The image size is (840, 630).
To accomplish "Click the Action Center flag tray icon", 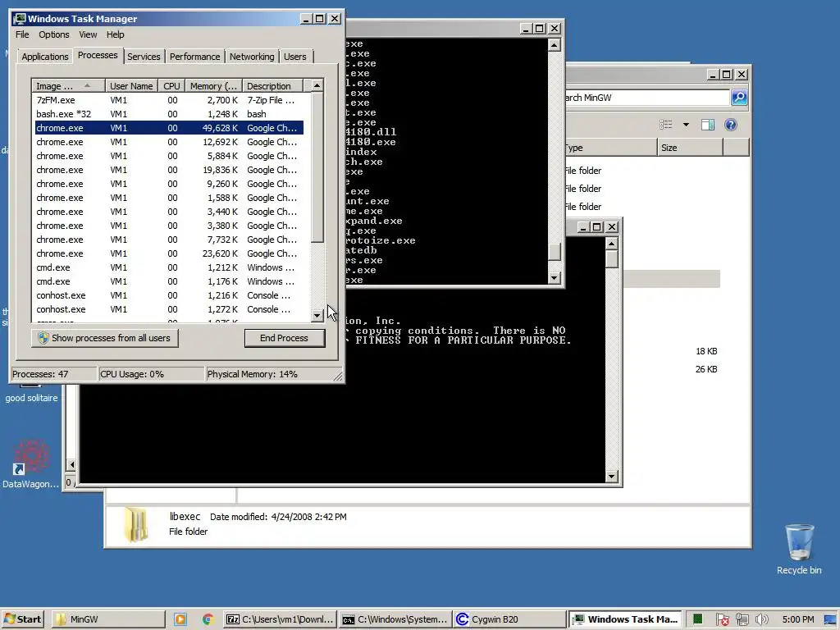I will 722,619.
